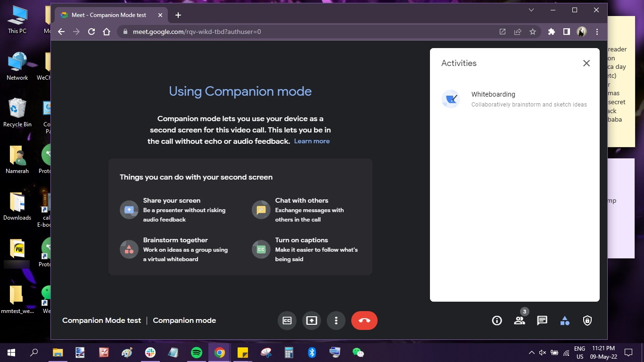The width and height of the screenshot is (644, 362).
Task: Click the muted volume tray icon
Action: tap(543, 353)
